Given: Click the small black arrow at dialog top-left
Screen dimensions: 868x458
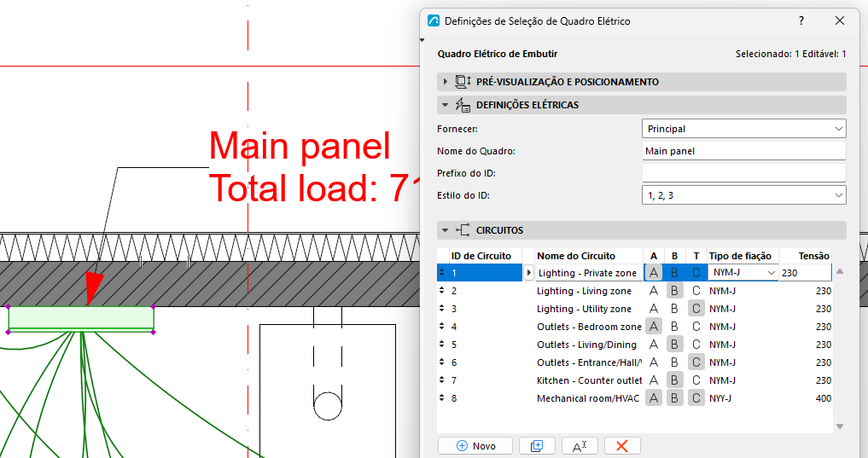Looking at the screenshot, I should (422, 40).
